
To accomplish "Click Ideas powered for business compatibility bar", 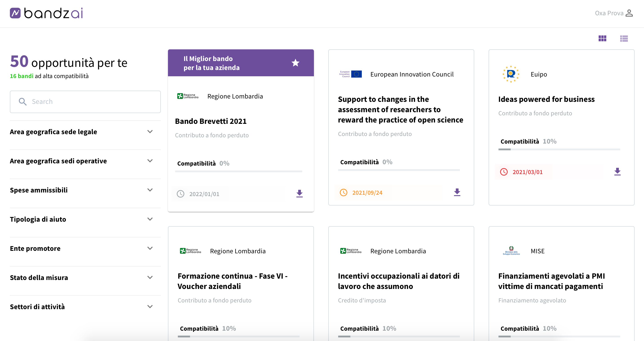I will click(x=559, y=149).
